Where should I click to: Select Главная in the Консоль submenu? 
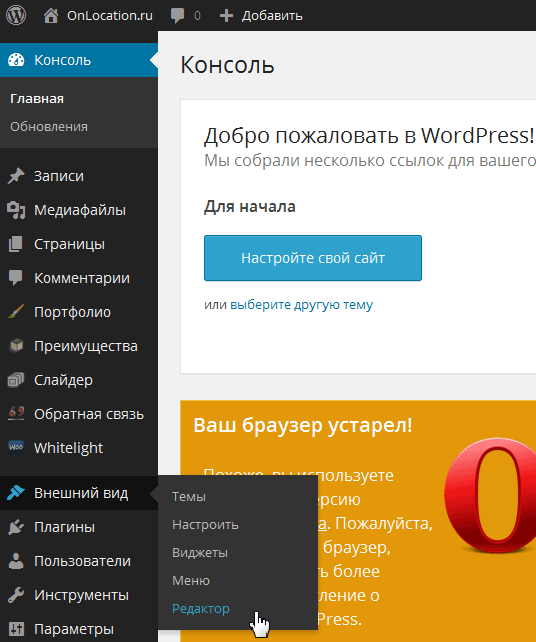(37, 99)
